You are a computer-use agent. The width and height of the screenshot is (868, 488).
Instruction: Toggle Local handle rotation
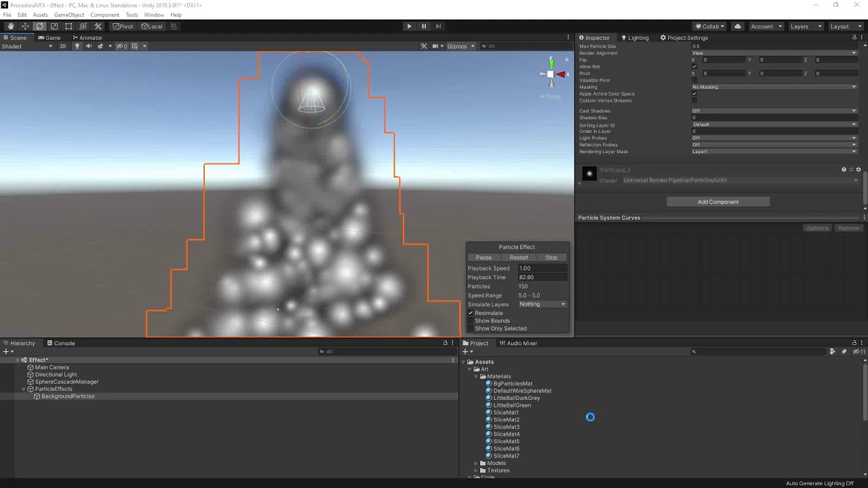pos(152,26)
